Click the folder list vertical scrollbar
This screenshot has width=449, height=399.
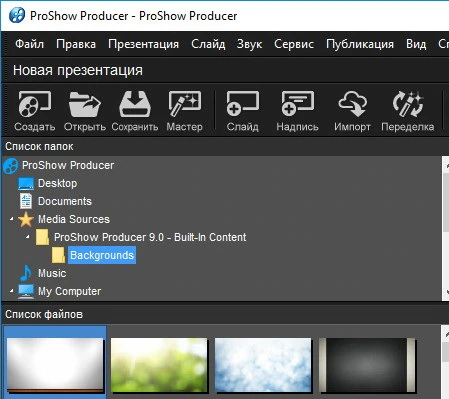tap(446, 202)
